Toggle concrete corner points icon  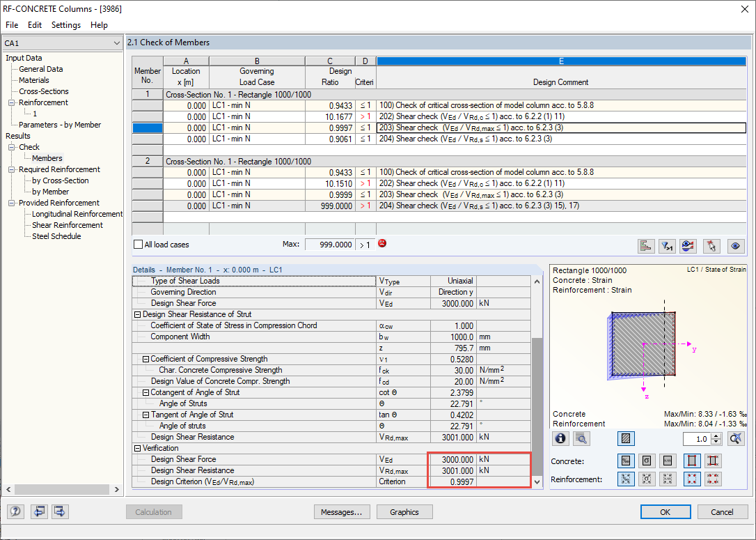(692, 461)
